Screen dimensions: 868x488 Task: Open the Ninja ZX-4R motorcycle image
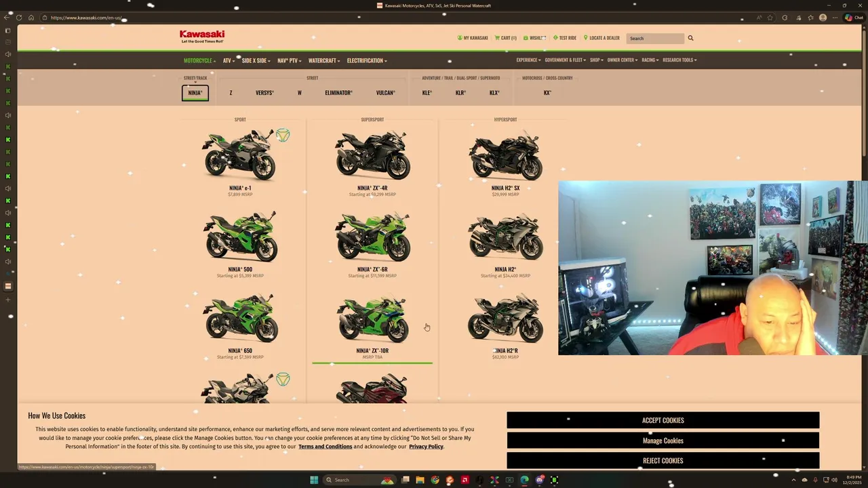click(372, 156)
